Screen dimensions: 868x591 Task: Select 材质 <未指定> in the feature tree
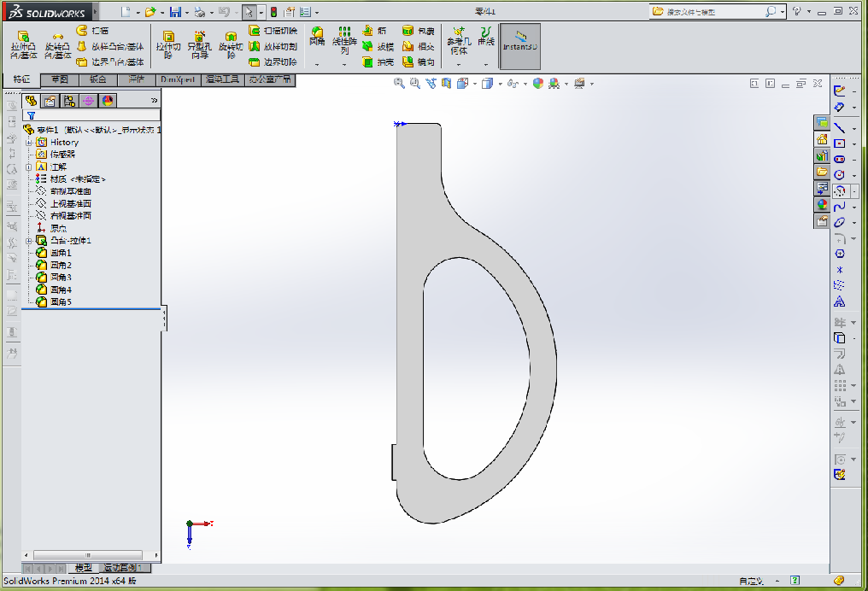click(x=71, y=179)
